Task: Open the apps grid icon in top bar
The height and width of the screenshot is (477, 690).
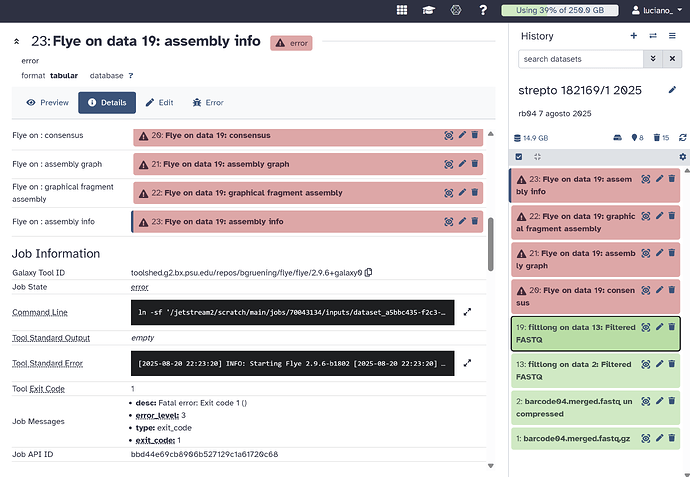Action: tap(402, 10)
